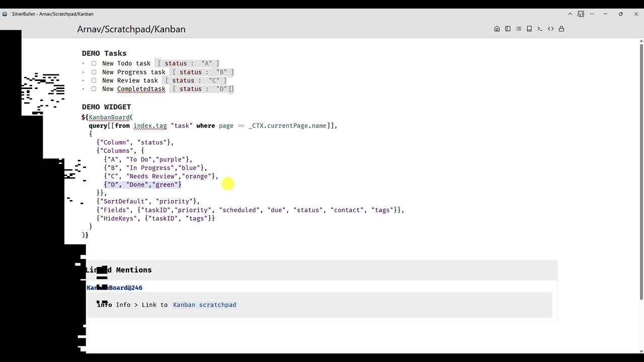Click the sidebar search icon in title bar

tap(581, 14)
